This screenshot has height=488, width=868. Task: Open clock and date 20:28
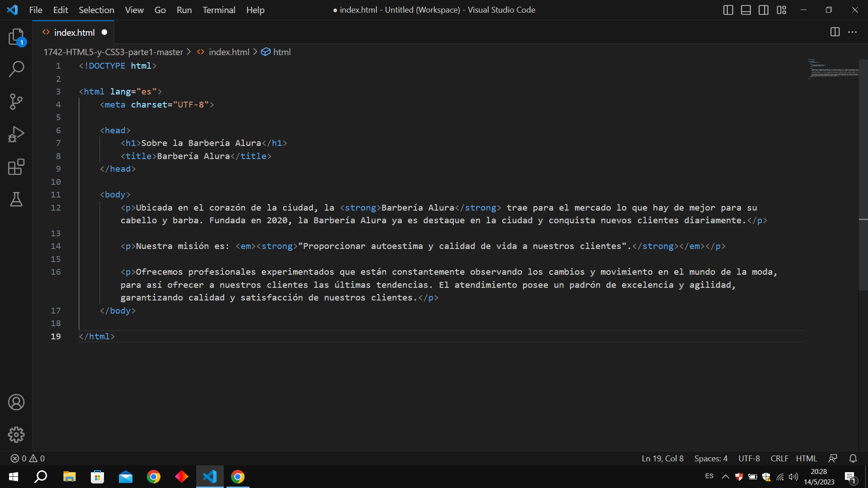coord(819,477)
